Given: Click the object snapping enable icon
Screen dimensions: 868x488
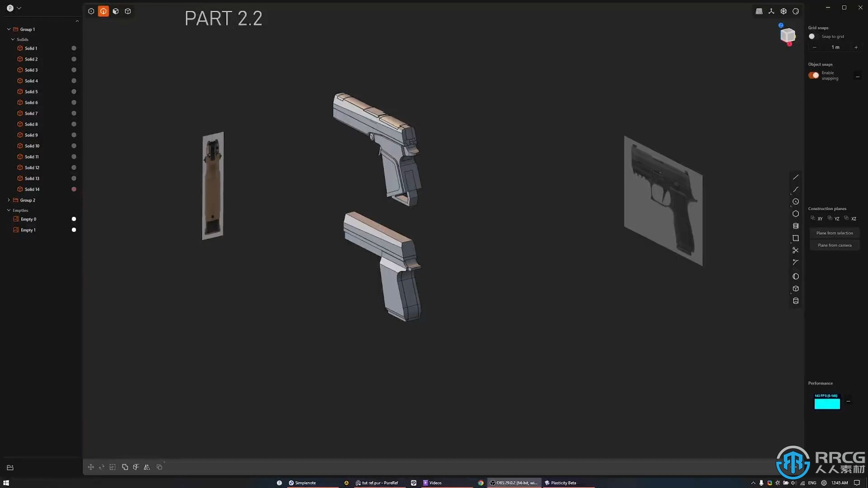Looking at the screenshot, I should click(x=814, y=75).
